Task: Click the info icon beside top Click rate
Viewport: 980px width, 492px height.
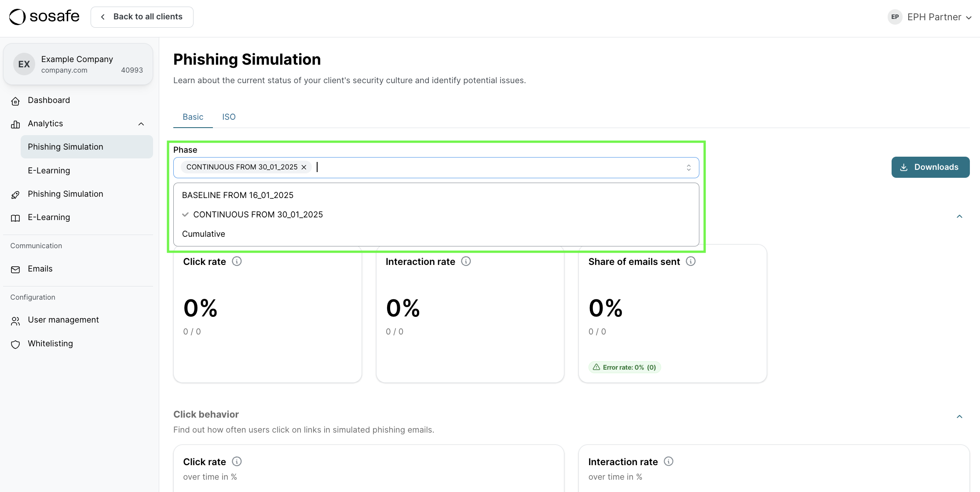Action: point(237,261)
